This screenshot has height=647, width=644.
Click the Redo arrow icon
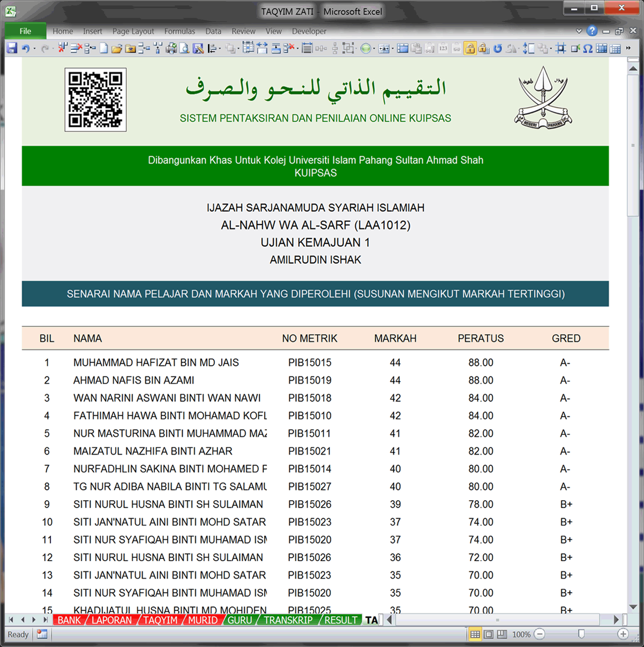pyautogui.click(x=44, y=49)
